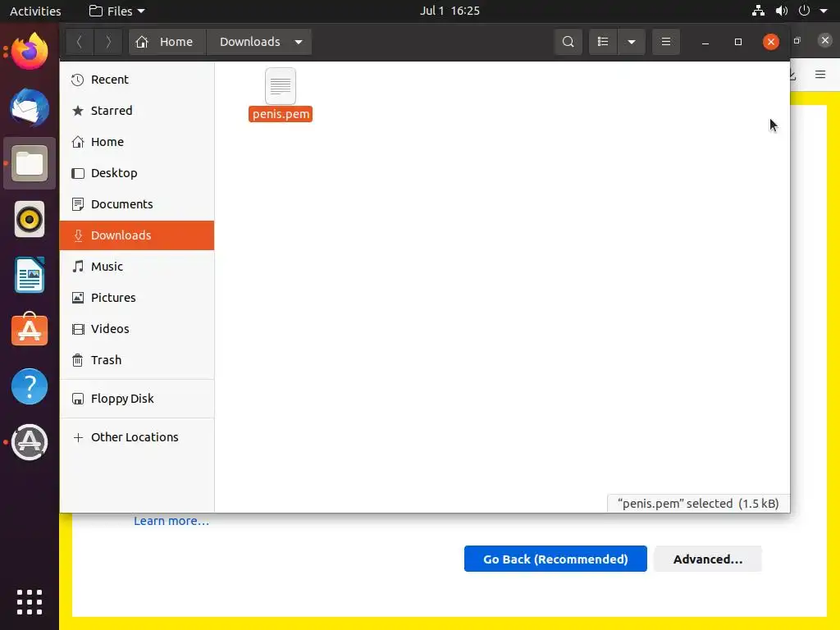Click the power icon in top bar

(x=804, y=11)
